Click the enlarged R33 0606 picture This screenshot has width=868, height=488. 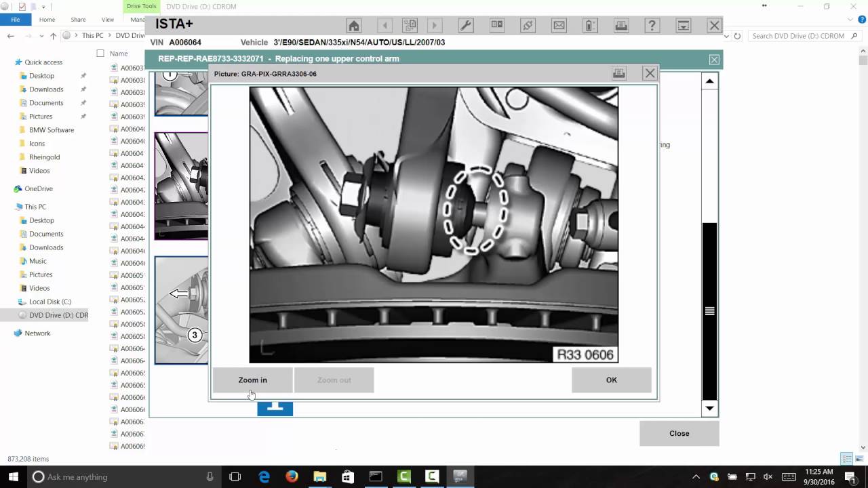coord(434,224)
